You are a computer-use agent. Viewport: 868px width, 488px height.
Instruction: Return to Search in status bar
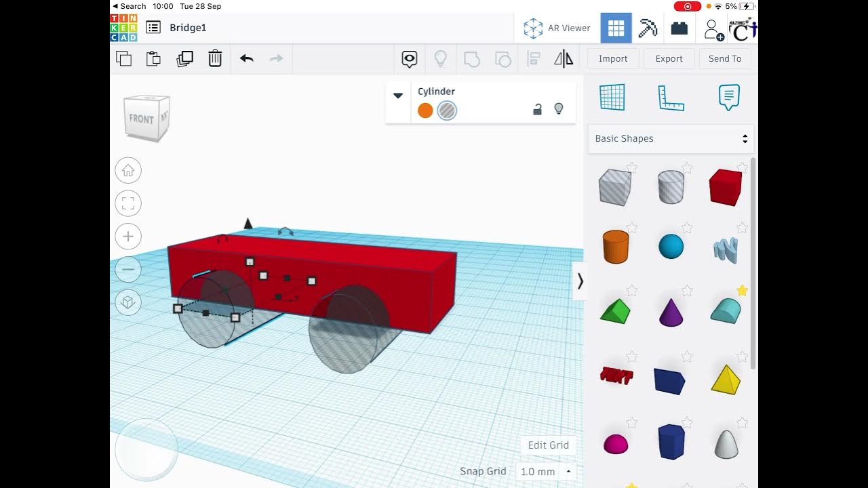coord(130,6)
